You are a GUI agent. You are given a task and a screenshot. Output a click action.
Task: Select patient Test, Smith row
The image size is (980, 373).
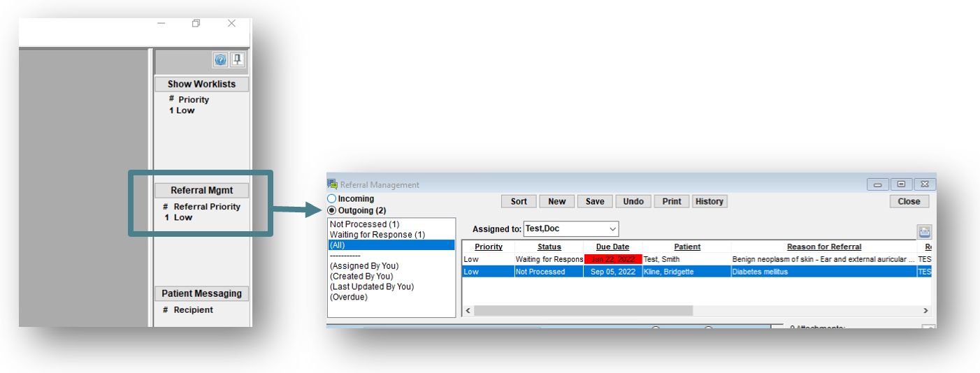(x=686, y=259)
